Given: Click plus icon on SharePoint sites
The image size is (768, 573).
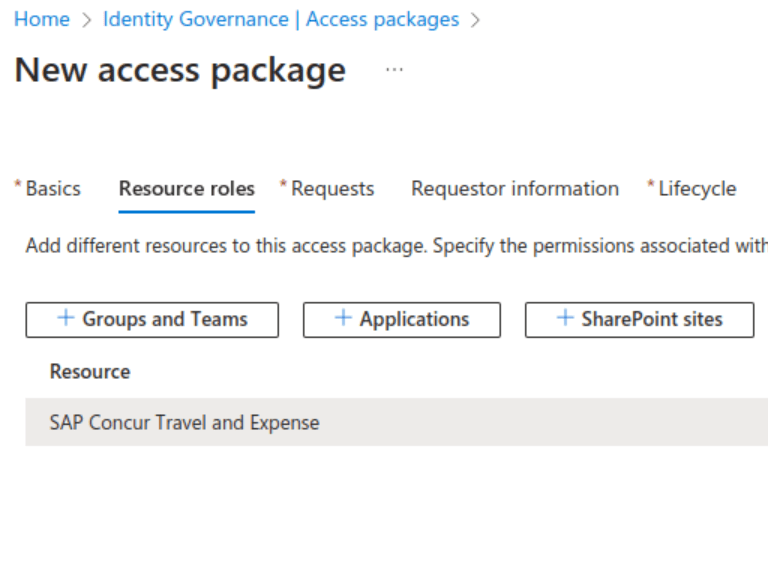Looking at the screenshot, I should pyautogui.click(x=565, y=318).
